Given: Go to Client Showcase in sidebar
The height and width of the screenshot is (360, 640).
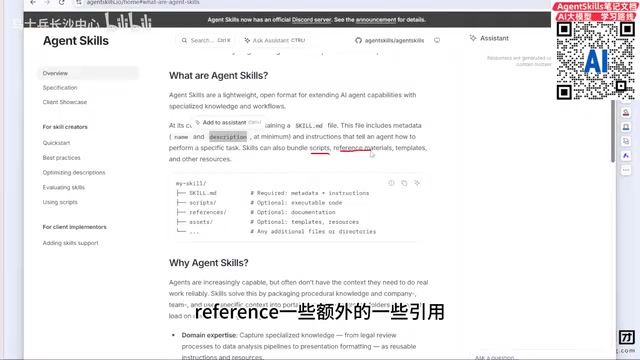Looking at the screenshot, I should pyautogui.click(x=64, y=102).
